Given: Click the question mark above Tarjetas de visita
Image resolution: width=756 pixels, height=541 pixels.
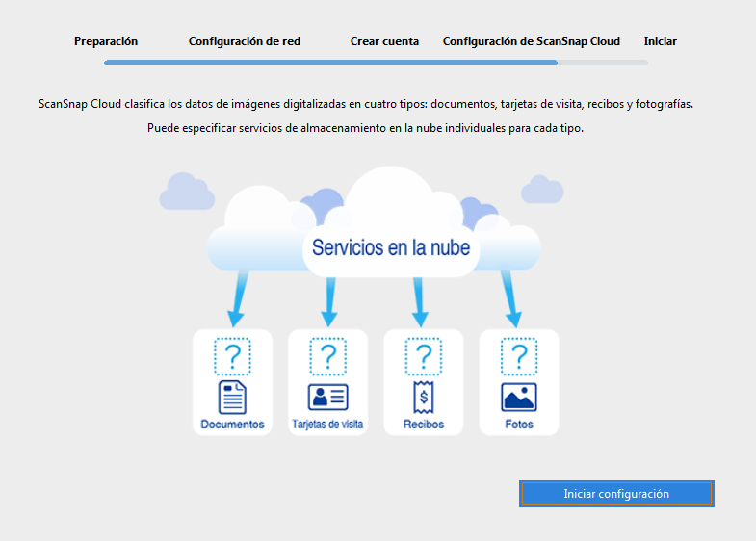Looking at the screenshot, I should click(x=327, y=356).
